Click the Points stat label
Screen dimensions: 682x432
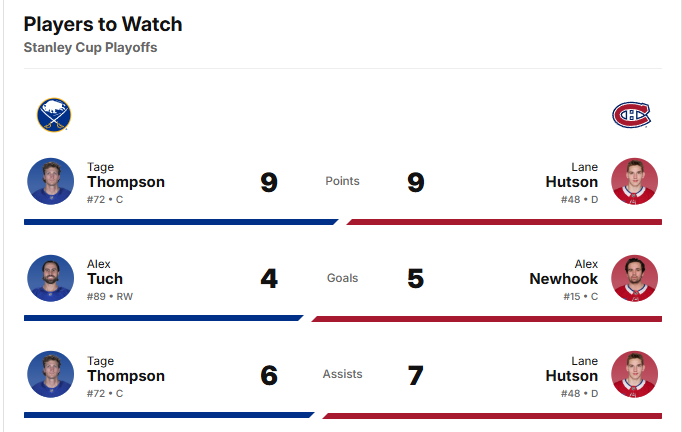pos(342,181)
